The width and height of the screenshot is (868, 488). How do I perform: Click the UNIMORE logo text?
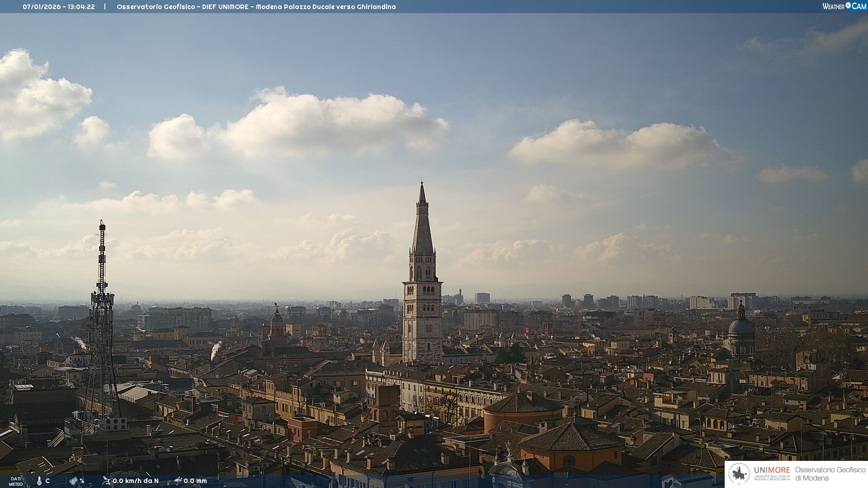click(772, 470)
